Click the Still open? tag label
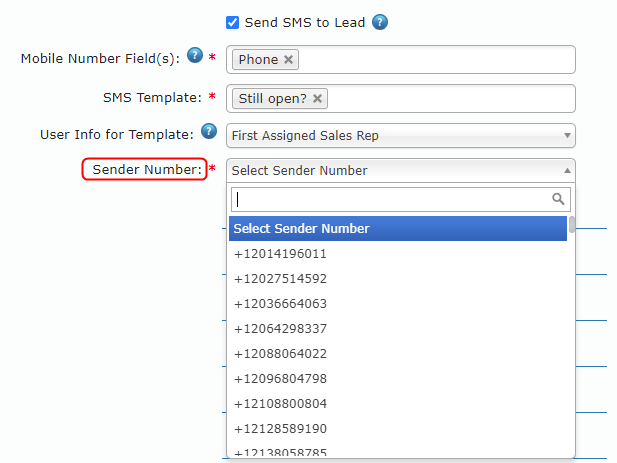617x463 pixels. [272, 98]
